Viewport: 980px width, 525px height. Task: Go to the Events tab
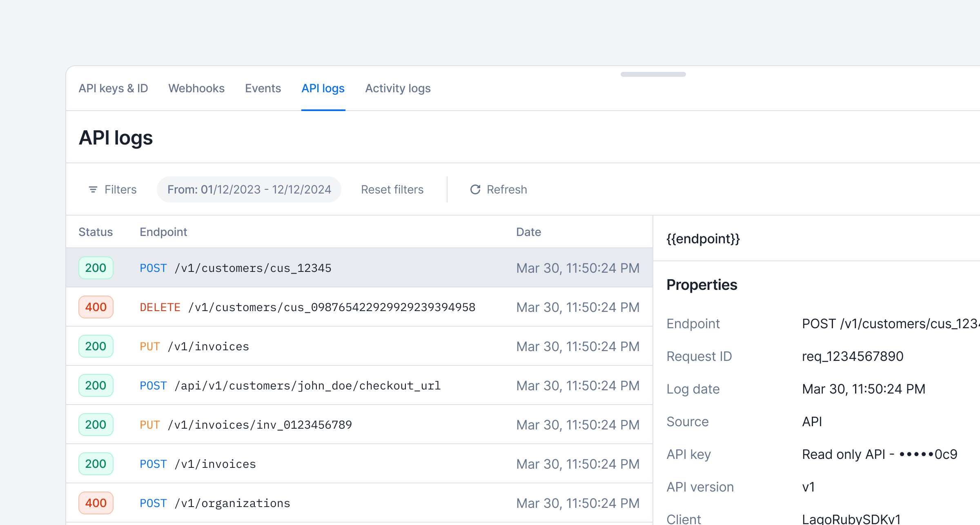click(x=263, y=88)
